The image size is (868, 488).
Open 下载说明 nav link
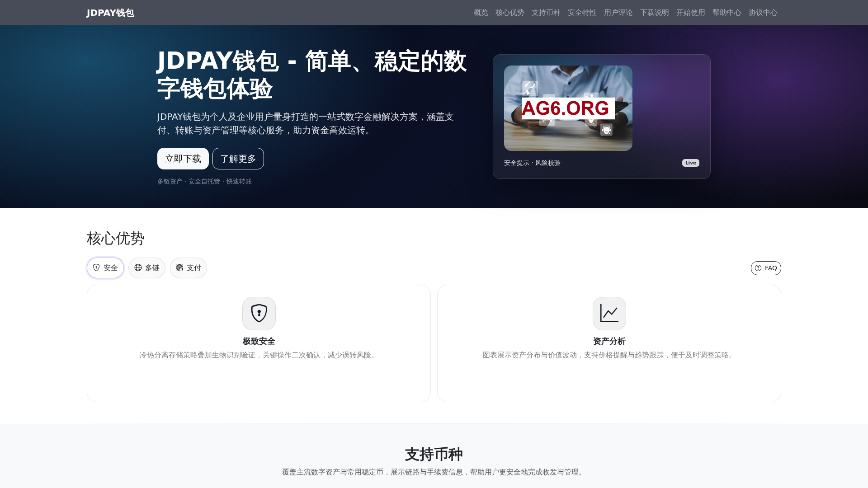point(655,13)
